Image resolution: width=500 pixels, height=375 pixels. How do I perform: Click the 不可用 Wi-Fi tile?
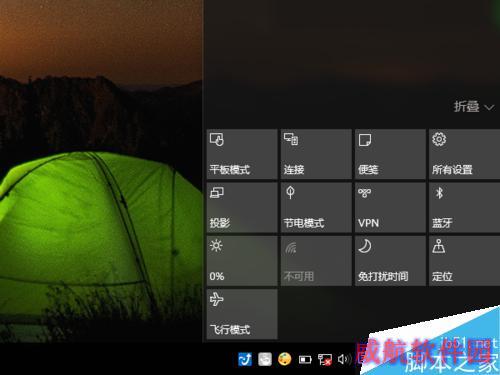pos(316,261)
